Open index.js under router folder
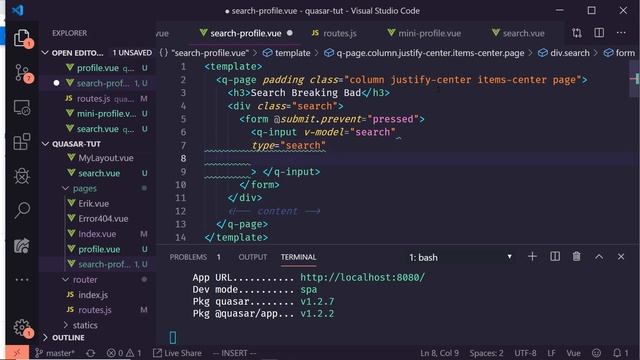The width and height of the screenshot is (640, 360). (93, 295)
